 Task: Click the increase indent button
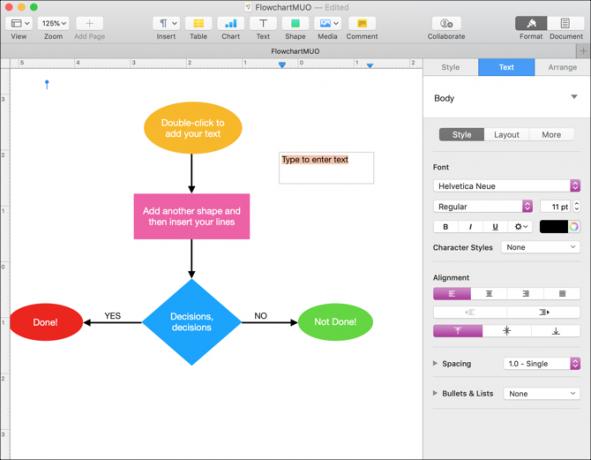click(543, 312)
